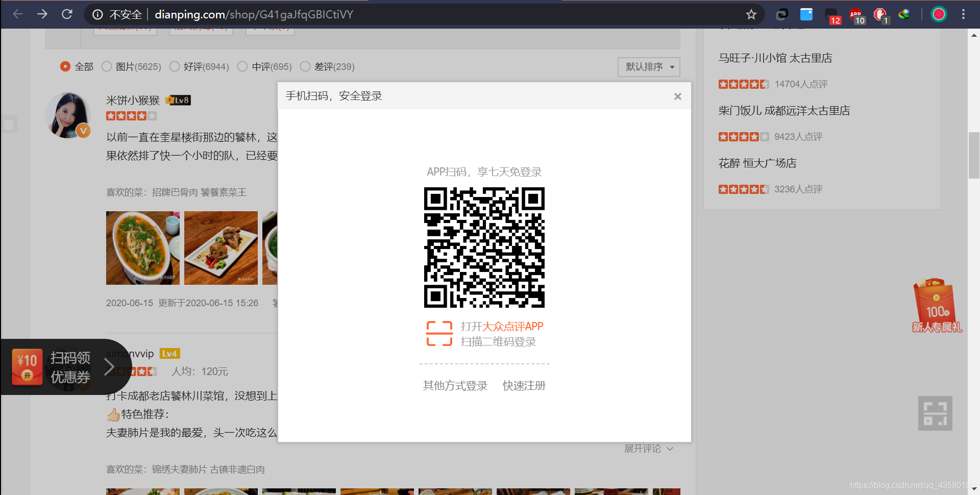Click the page vertical scrollbar thumb
The image size is (980, 495).
[974, 155]
